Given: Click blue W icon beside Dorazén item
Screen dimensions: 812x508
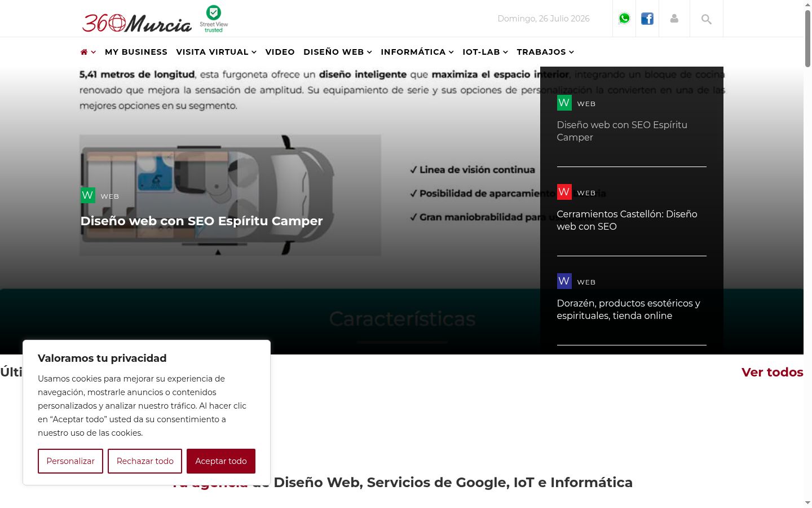Looking at the screenshot, I should click(564, 281).
